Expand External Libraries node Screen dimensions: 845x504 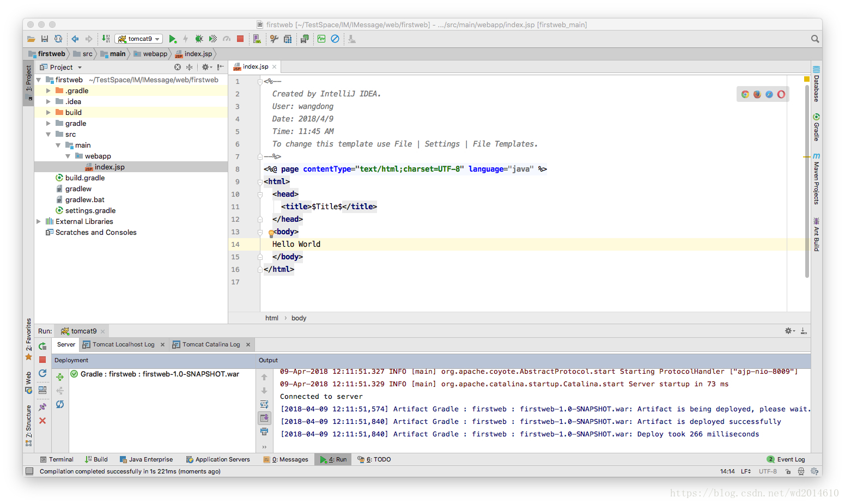(39, 221)
